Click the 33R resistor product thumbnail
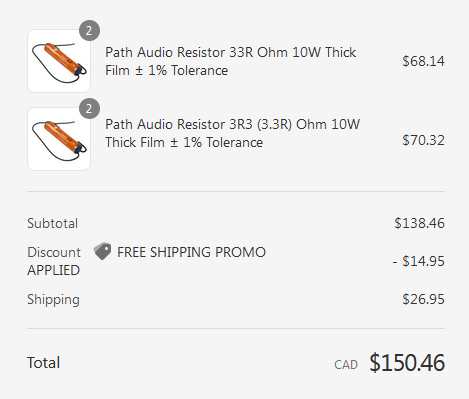This screenshot has height=399, width=469. point(59,61)
